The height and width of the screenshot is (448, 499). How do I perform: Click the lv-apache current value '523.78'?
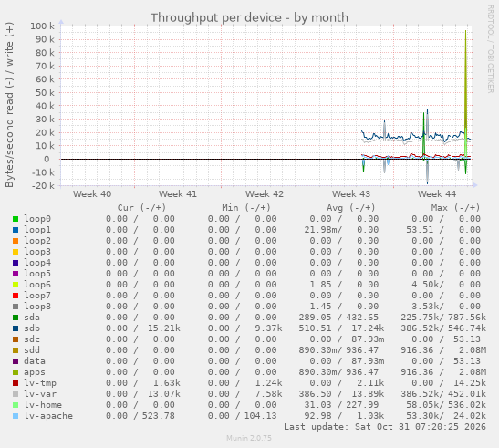159,416
